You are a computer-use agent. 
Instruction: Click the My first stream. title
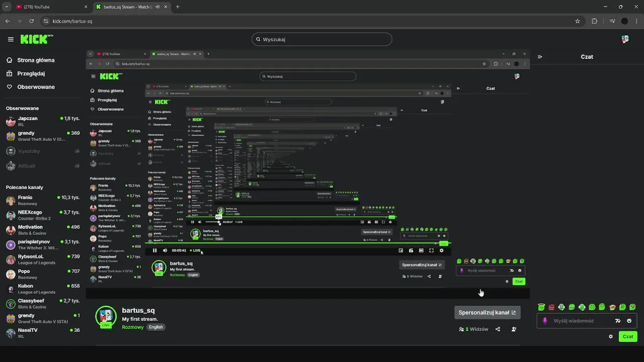140,319
